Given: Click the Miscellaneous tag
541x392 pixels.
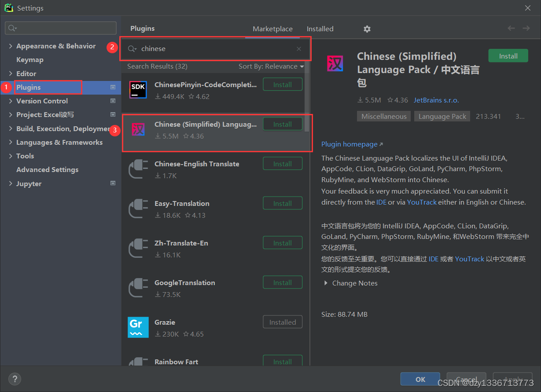Looking at the screenshot, I should [x=384, y=116].
